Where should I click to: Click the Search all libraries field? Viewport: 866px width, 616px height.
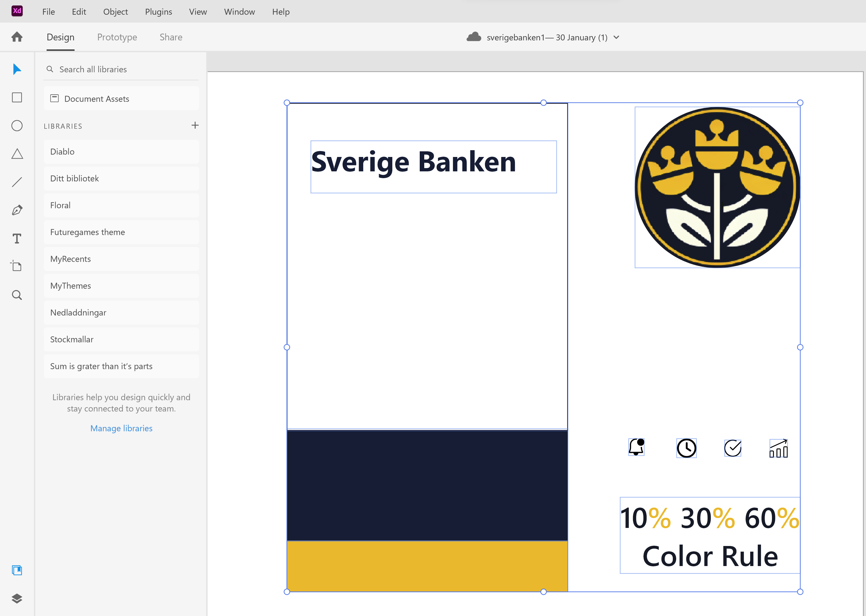point(121,69)
